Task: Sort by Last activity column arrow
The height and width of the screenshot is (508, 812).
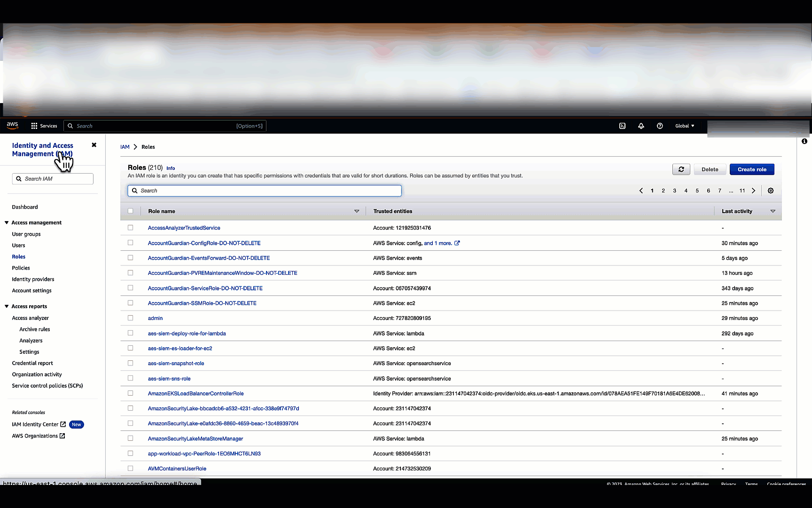Action: click(773, 211)
